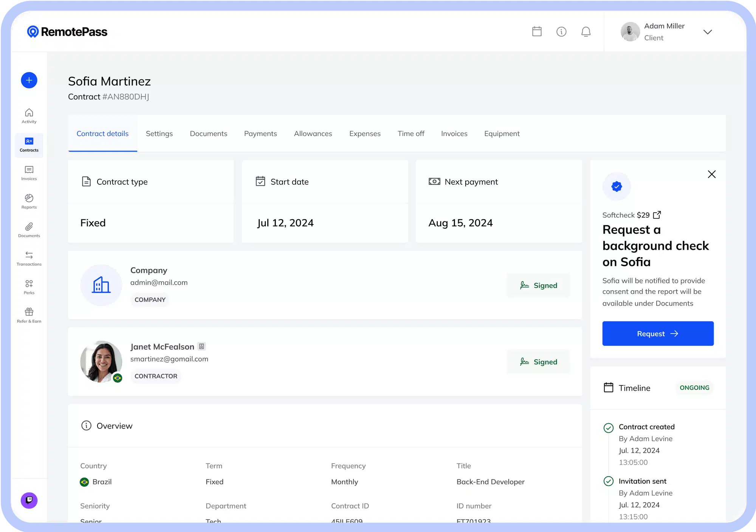Switch to the Time off tab
This screenshot has height=532, width=756.
click(x=411, y=133)
